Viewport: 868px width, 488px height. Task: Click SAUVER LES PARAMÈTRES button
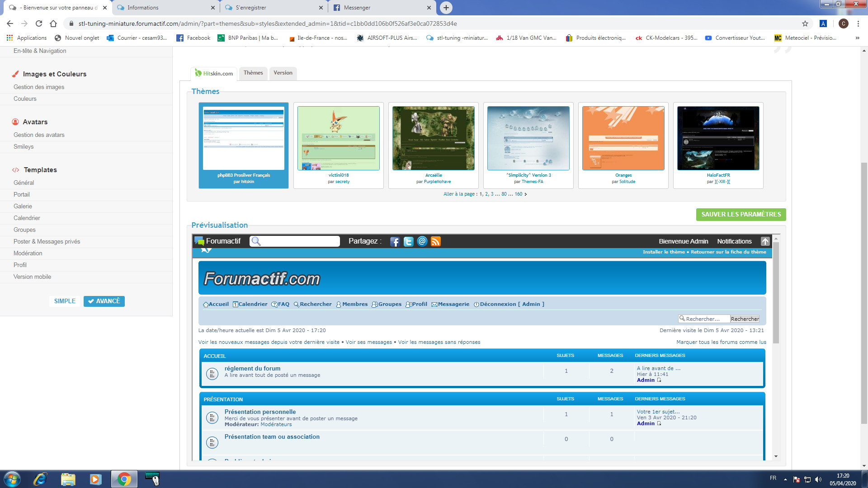coord(741,214)
